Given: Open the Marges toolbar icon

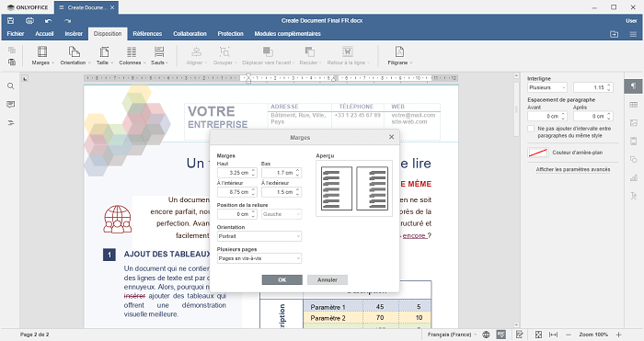Looking at the screenshot, I should coord(42,56).
